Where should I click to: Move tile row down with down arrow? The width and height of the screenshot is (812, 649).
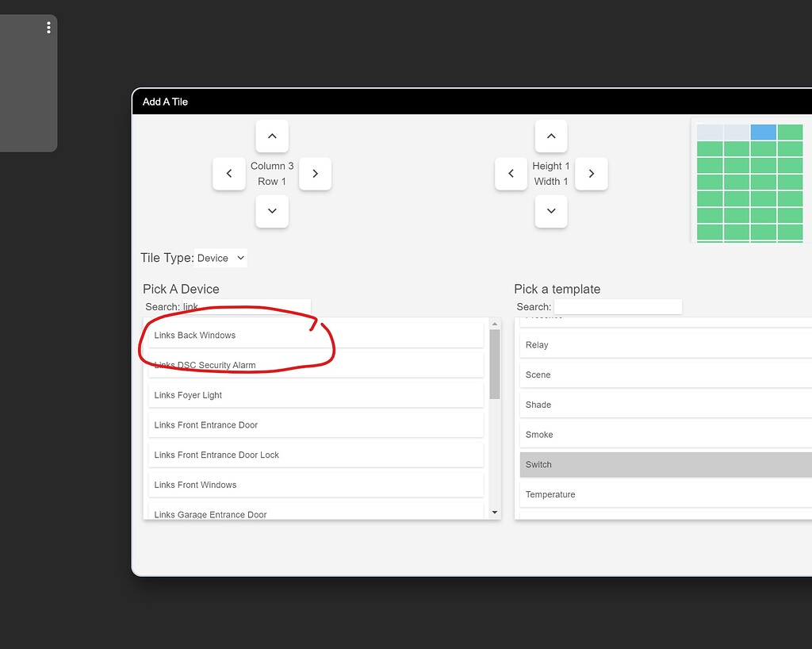pos(272,211)
